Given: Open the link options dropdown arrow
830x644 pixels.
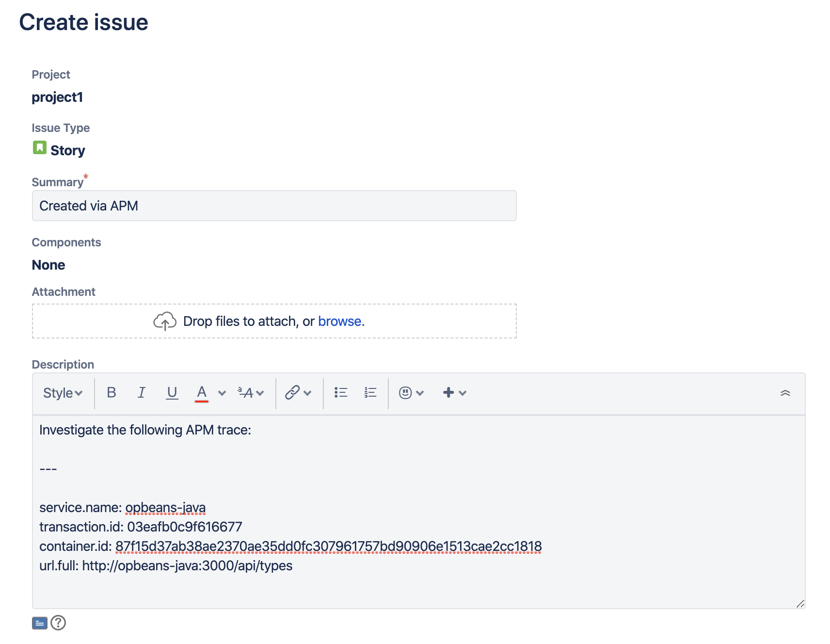Looking at the screenshot, I should click(307, 393).
